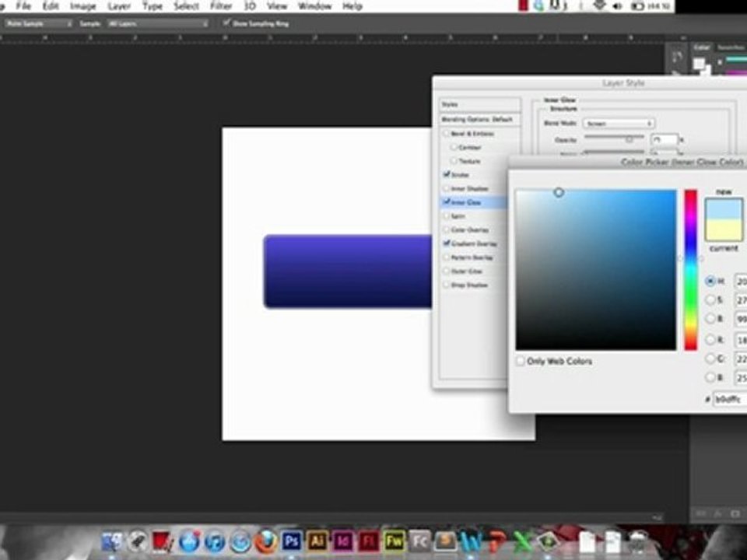
Task: Click the Opacity percent input field
Action: click(664, 139)
